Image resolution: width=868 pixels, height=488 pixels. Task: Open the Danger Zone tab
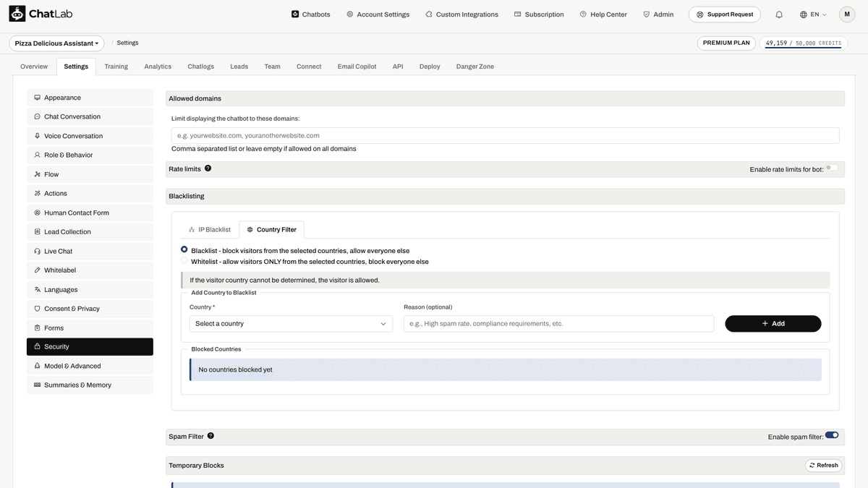(475, 67)
